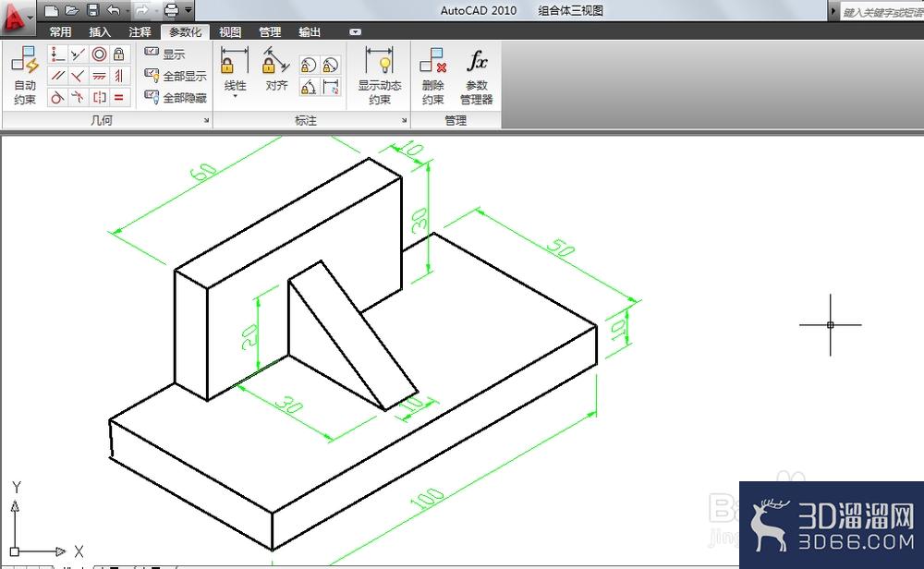Expand the undo history dropdown arrow
This screenshot has width=924, height=569.
point(128,10)
